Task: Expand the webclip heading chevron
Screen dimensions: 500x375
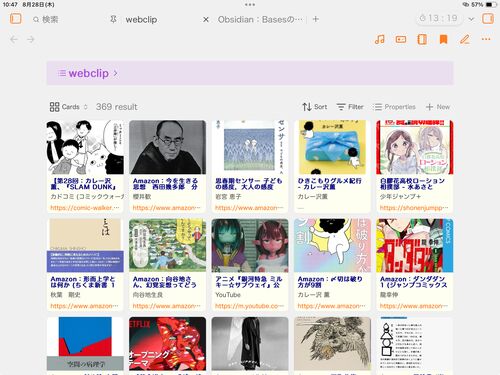Action: click(115, 73)
